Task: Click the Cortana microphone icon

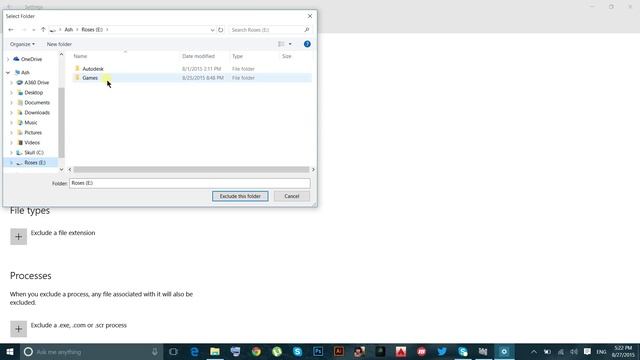Action: tap(155, 352)
